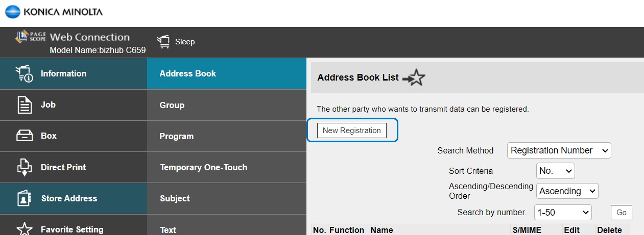Open the Search by number range dropdown
This screenshot has width=644, height=235.
562,212
